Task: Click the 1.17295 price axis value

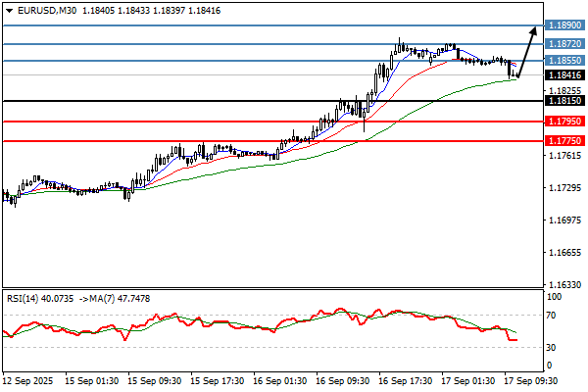Action: click(x=564, y=187)
